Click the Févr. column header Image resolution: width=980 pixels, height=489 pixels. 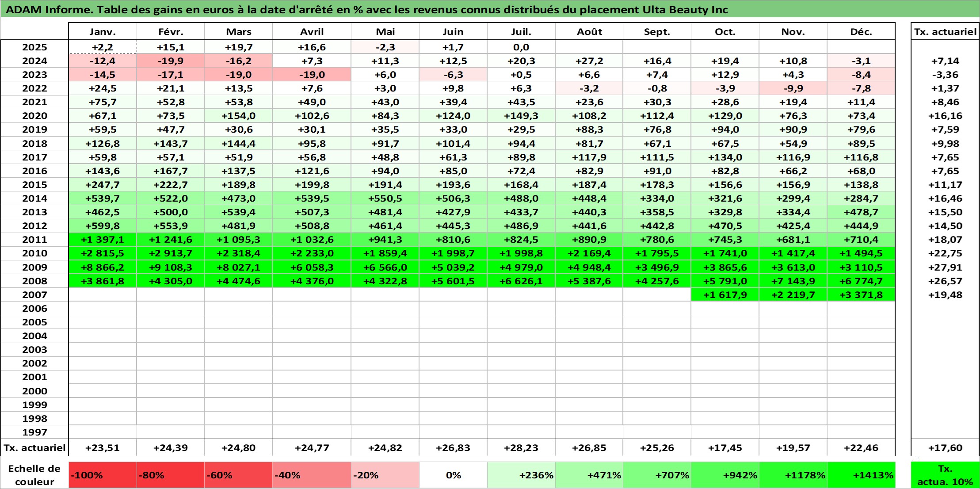[x=171, y=31]
